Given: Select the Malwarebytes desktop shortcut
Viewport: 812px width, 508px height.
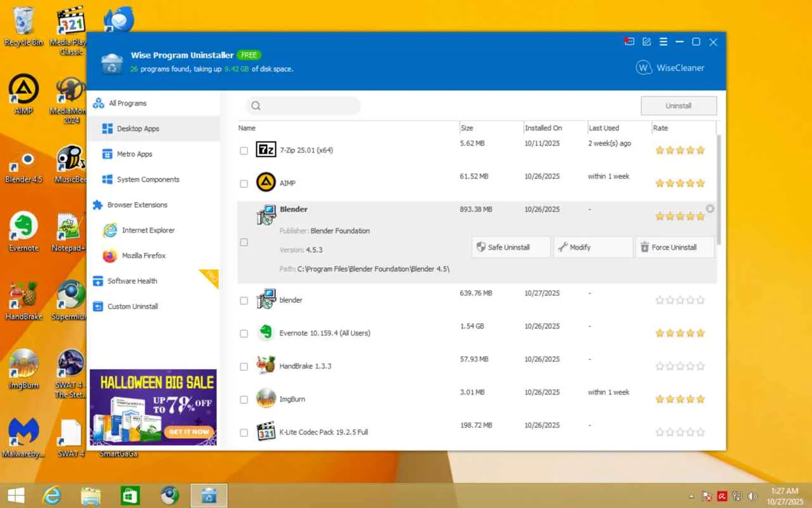Looking at the screenshot, I should (x=24, y=438).
